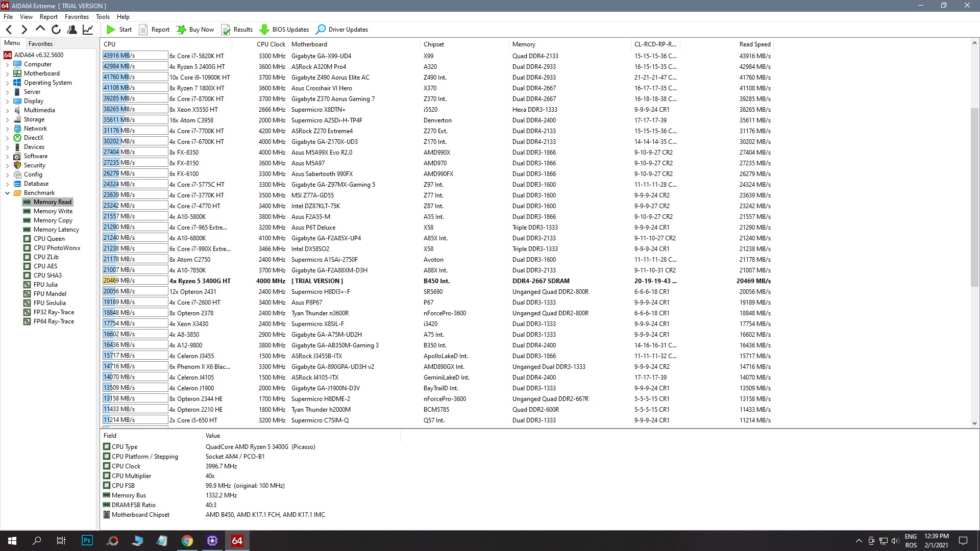Expand the Motherboard tree node
This screenshot has height=551, width=980.
pyautogui.click(x=7, y=74)
